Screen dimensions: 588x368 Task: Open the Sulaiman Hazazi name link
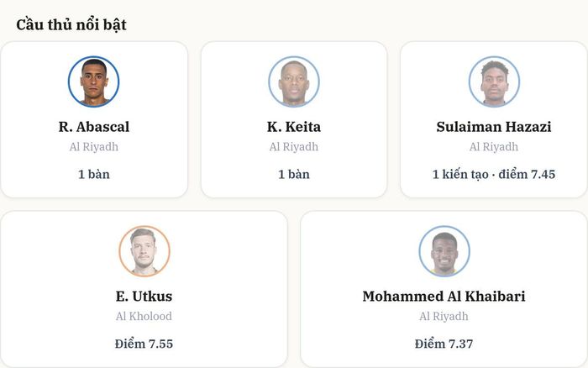click(494, 127)
